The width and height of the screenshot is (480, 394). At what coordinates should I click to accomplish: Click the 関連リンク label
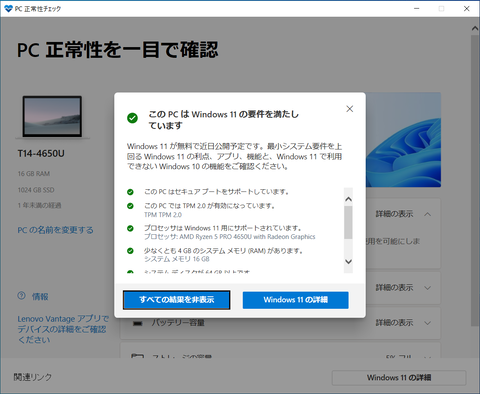pyautogui.click(x=33, y=377)
